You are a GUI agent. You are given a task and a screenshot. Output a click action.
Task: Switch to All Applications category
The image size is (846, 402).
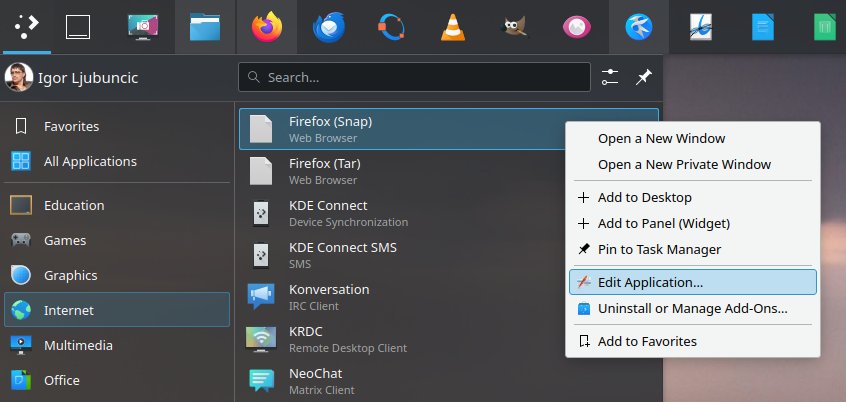pyautogui.click(x=90, y=161)
